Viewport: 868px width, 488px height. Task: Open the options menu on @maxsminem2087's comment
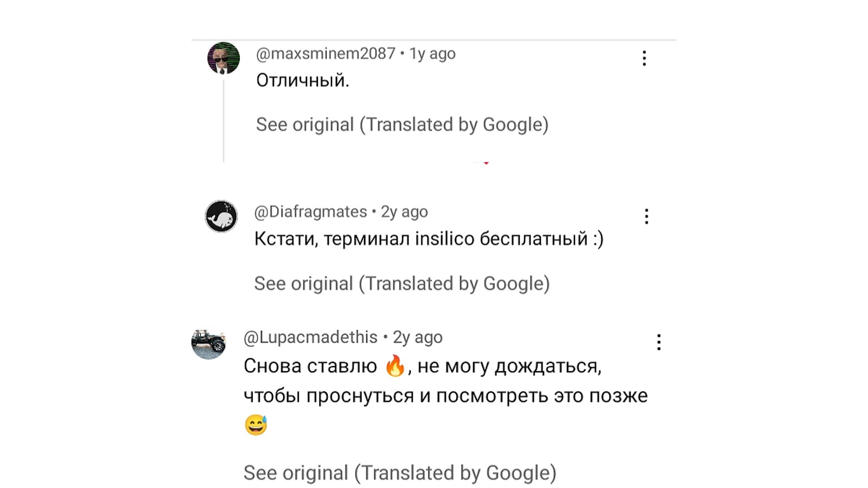pyautogui.click(x=643, y=57)
